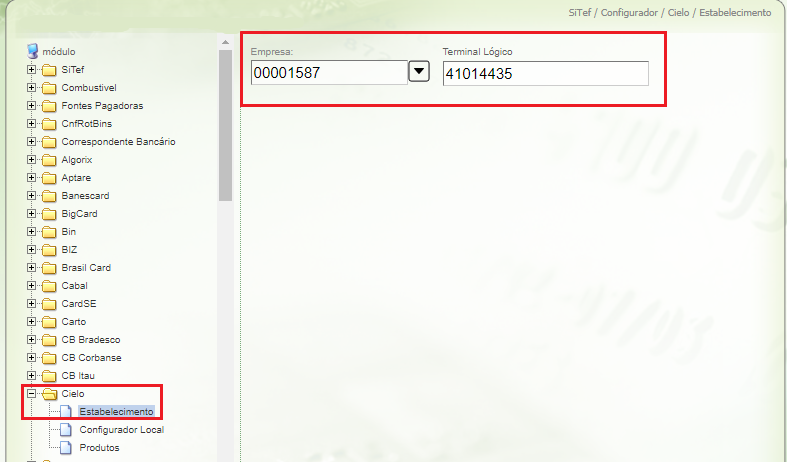Click the Terminal Lógico label
The width and height of the screenshot is (787, 462).
[x=477, y=52]
